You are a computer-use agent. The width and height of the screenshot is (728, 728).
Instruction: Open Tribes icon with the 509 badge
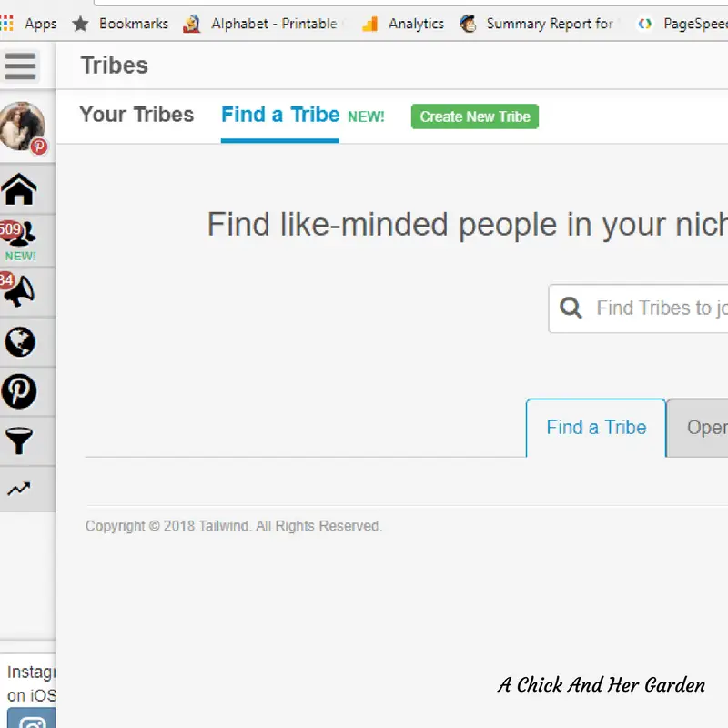tap(18, 234)
